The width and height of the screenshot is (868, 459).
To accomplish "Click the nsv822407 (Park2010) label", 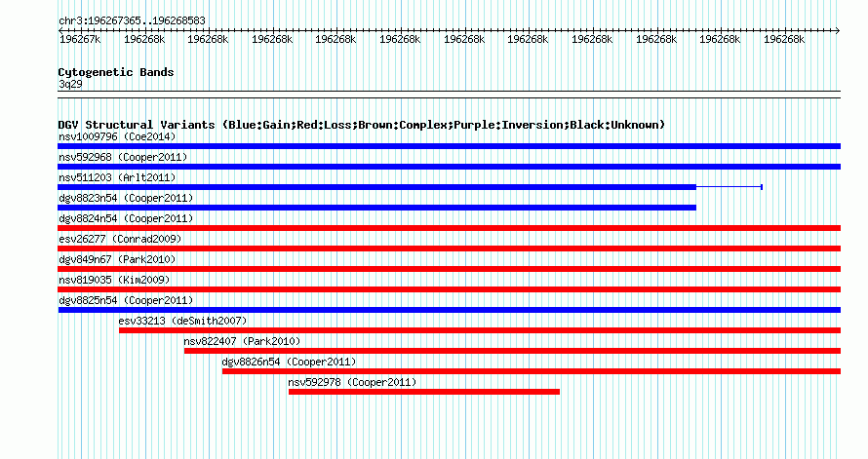I will (x=242, y=341).
